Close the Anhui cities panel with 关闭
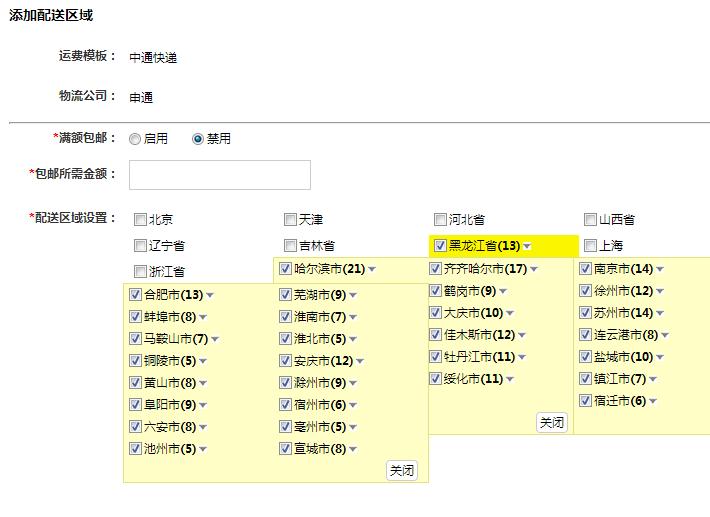This screenshot has height=517, width=710. pos(402,471)
